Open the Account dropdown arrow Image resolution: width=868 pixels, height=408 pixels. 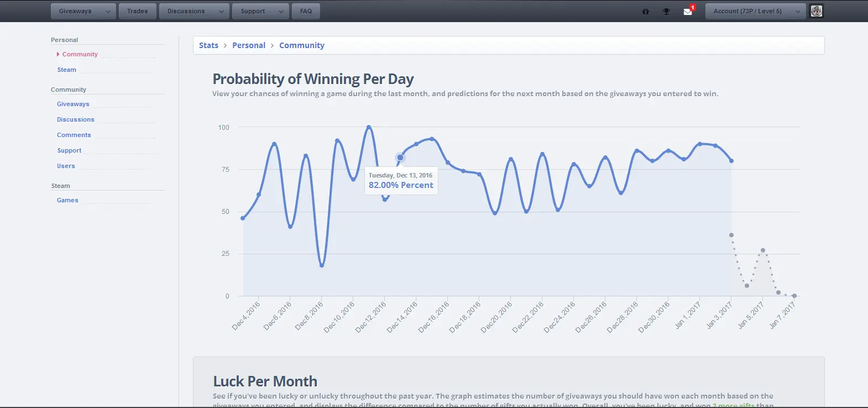coord(798,11)
